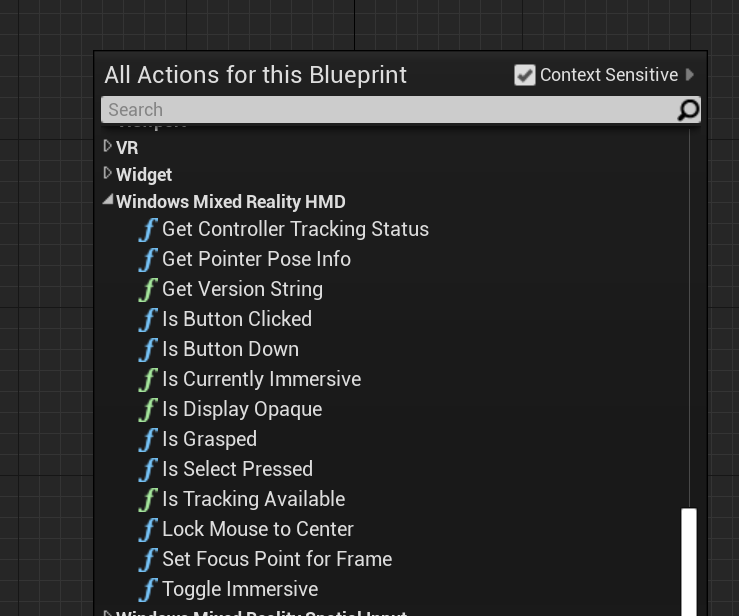The height and width of the screenshot is (616, 739).
Task: Select the Toggle Immersive action
Action: coord(239,589)
